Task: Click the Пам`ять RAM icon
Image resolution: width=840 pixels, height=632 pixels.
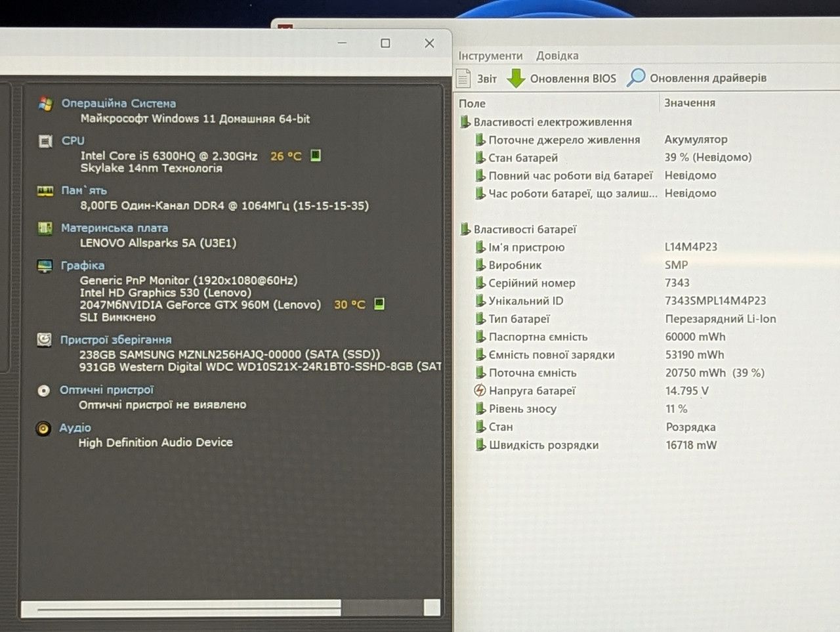Action: click(45, 191)
